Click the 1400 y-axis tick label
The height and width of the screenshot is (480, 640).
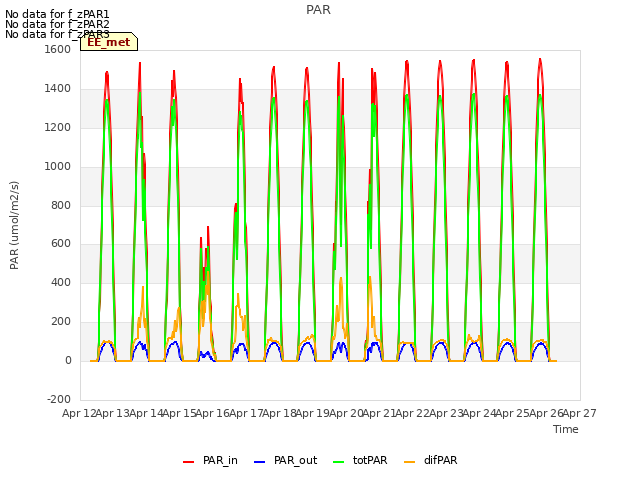tap(58, 88)
